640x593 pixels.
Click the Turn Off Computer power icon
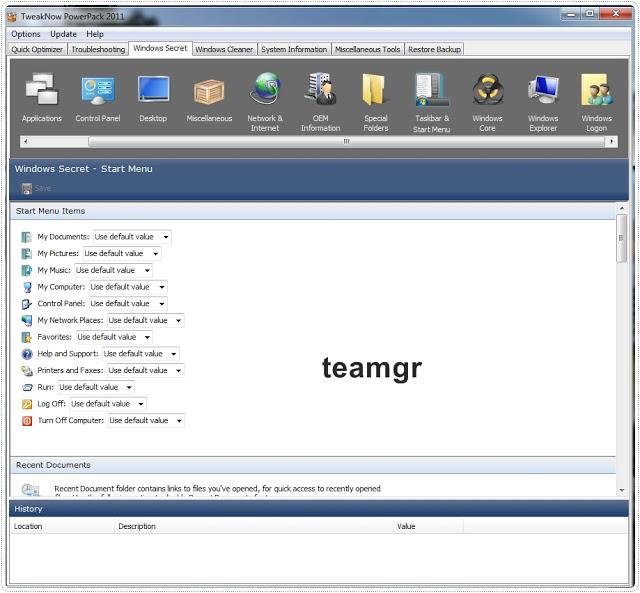(27, 421)
